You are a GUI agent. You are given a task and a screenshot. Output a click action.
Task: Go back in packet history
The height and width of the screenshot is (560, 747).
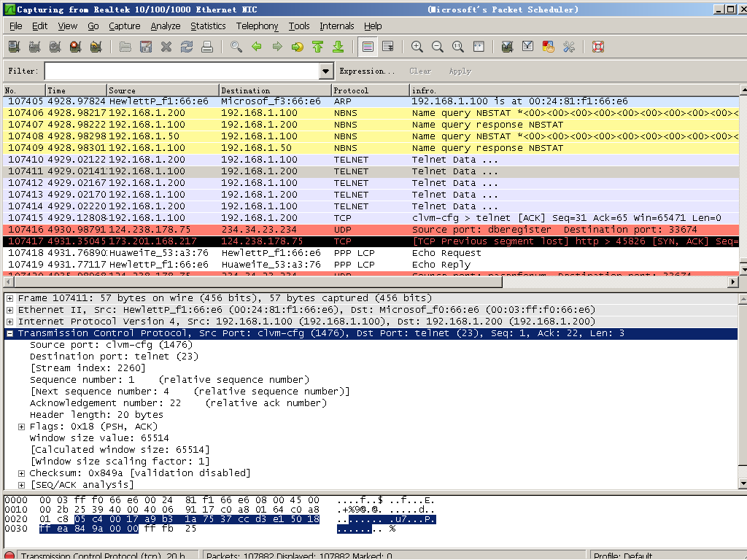tap(257, 47)
